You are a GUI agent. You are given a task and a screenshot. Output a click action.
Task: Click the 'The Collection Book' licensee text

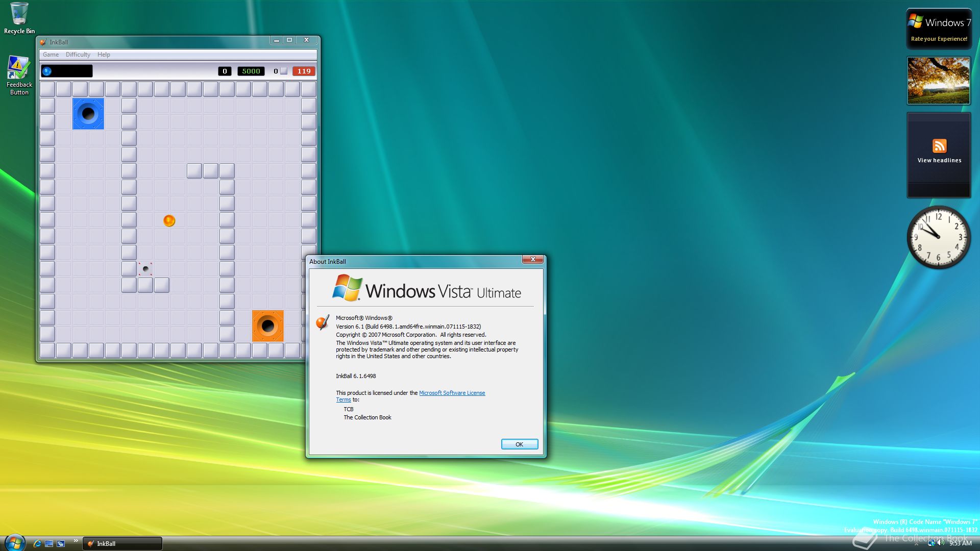[x=367, y=417]
